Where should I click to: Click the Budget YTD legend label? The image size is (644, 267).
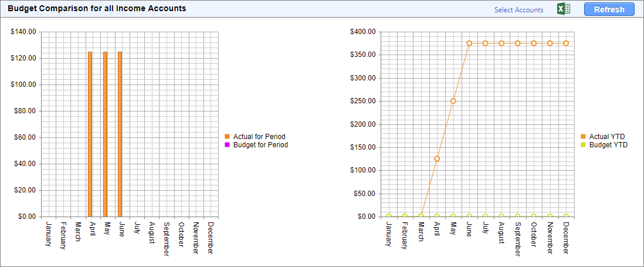(x=608, y=145)
